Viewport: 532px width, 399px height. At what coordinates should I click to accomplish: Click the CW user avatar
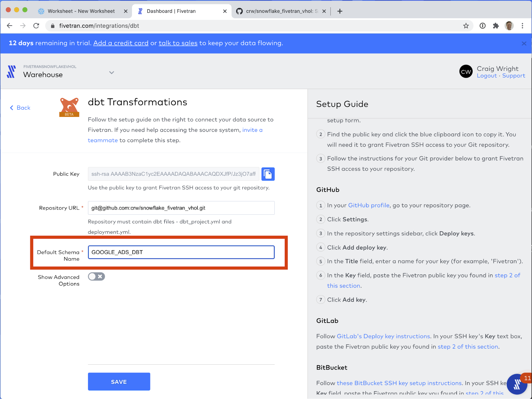466,72
